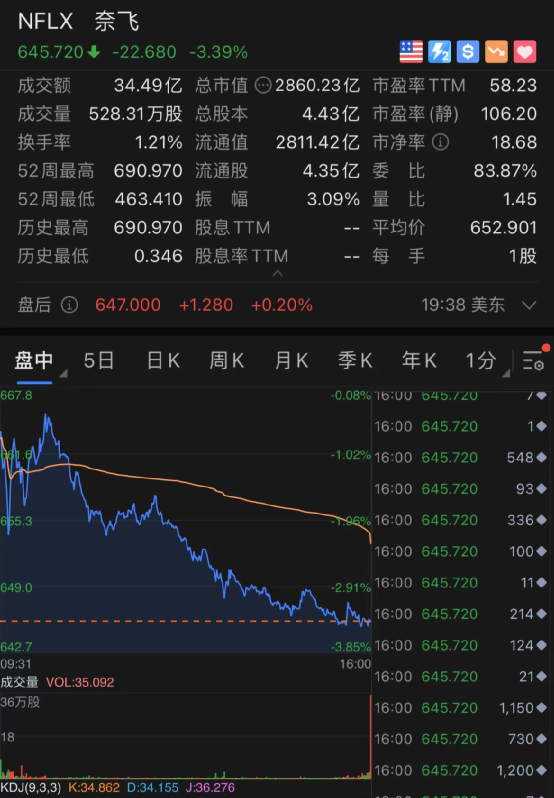The width and height of the screenshot is (554, 798).
Task: Open the 1分 interval dropdown
Action: [487, 361]
